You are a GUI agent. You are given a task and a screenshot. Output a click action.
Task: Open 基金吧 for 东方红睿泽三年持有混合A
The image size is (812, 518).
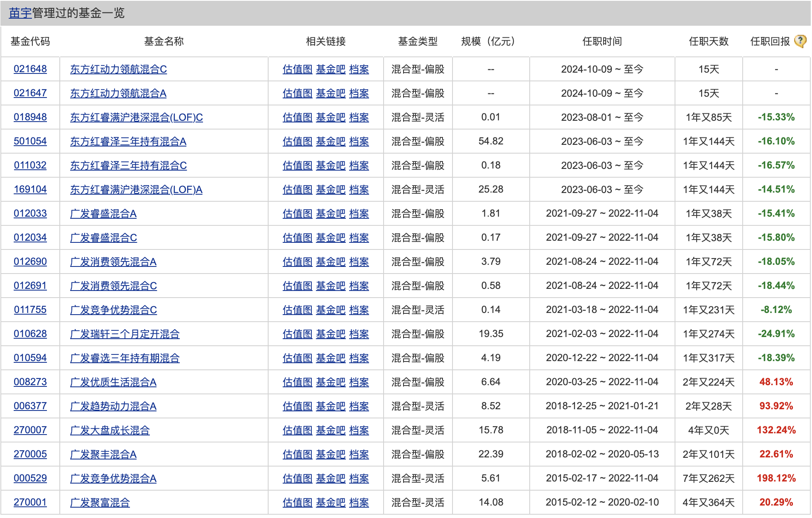pyautogui.click(x=330, y=142)
